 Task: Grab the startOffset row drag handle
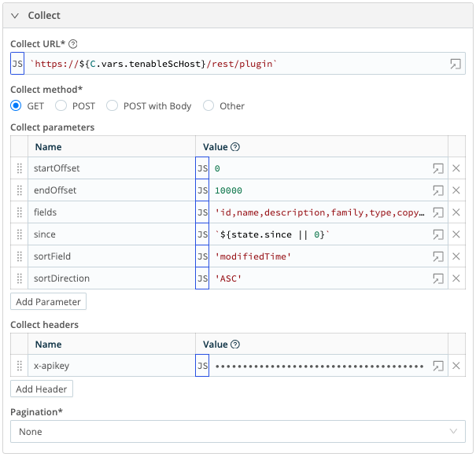20,168
